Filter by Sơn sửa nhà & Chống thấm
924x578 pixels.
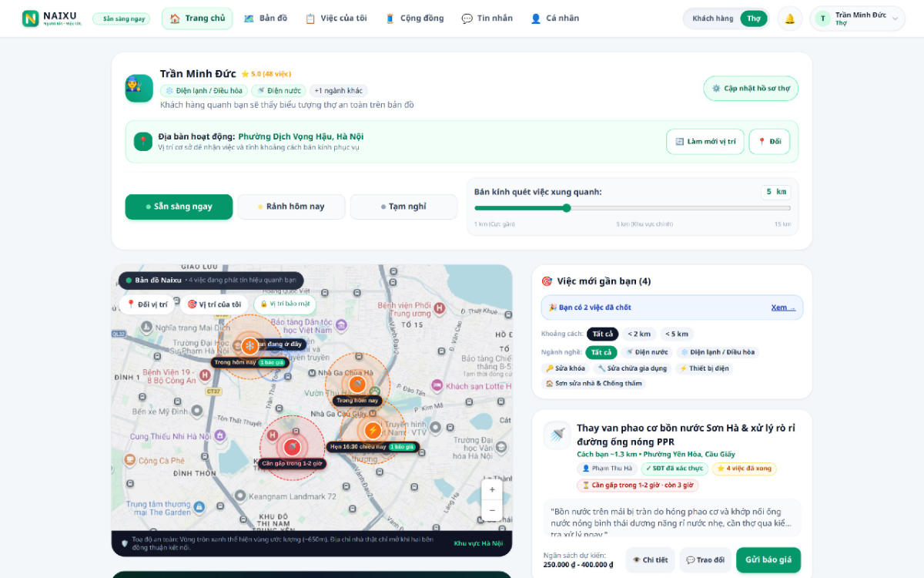click(594, 383)
